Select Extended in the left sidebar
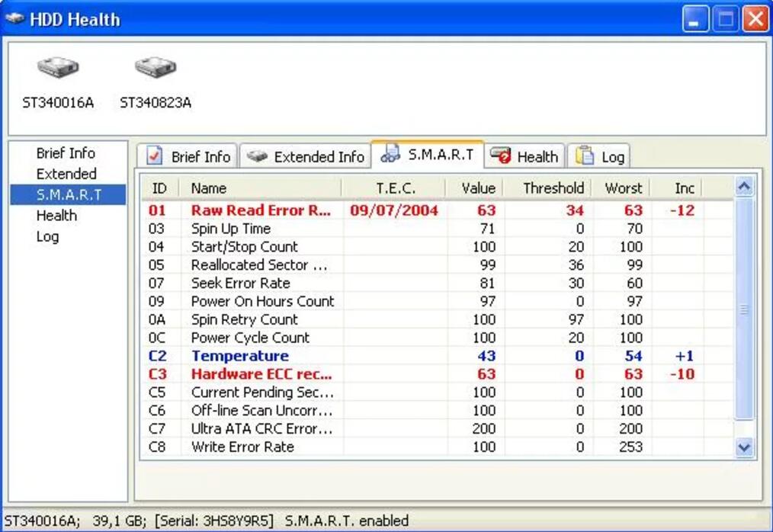 (66, 174)
